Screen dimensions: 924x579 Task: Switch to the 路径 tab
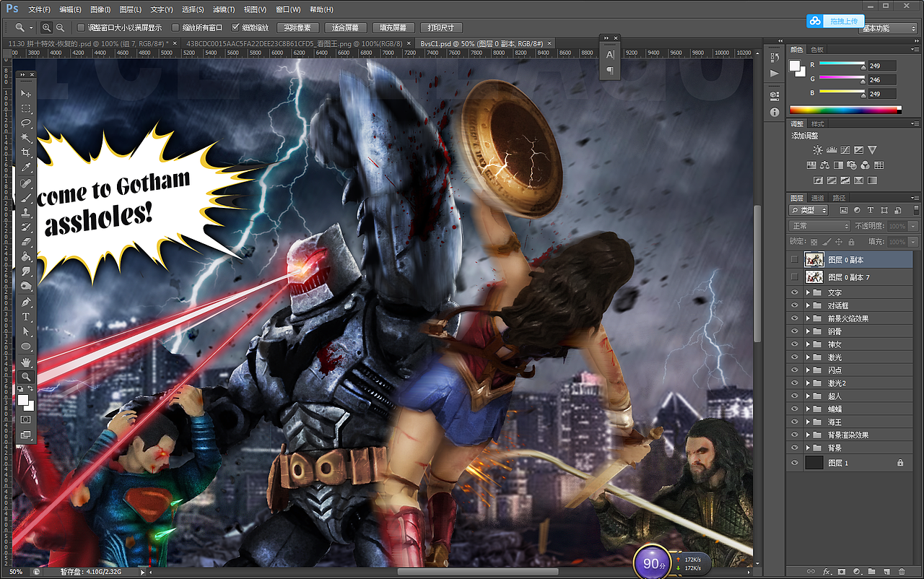pos(839,198)
